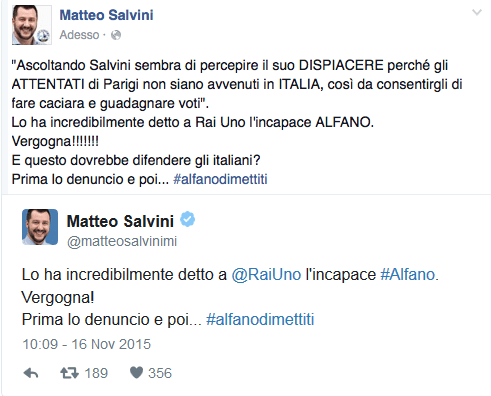The image size is (491, 396).
Task: Click the globe public audience icon
Action: 116,35
